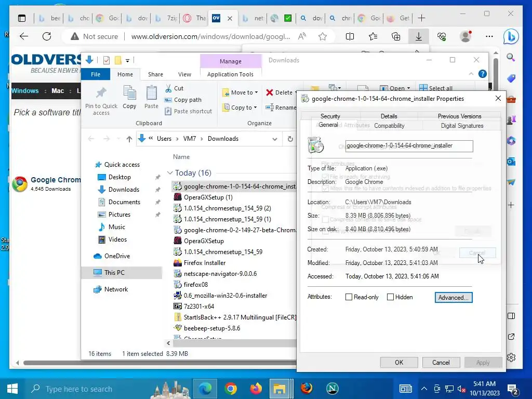Click the Advanced... button

(x=453, y=298)
